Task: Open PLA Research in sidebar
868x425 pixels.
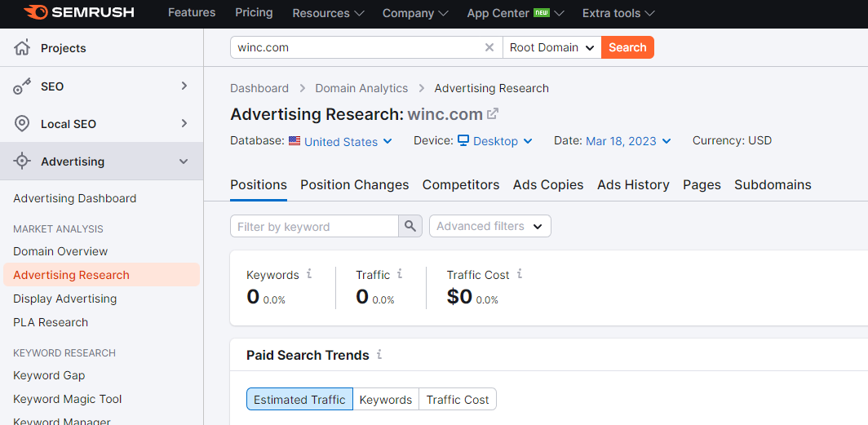Action: click(x=51, y=322)
